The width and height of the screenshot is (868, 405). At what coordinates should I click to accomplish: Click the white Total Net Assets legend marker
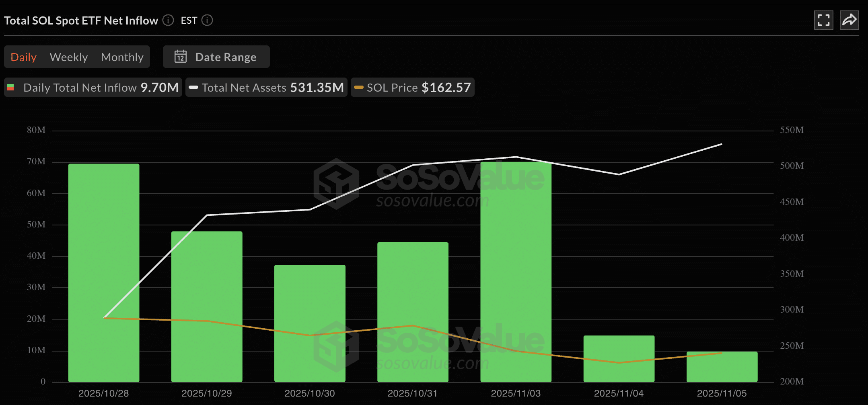point(193,87)
